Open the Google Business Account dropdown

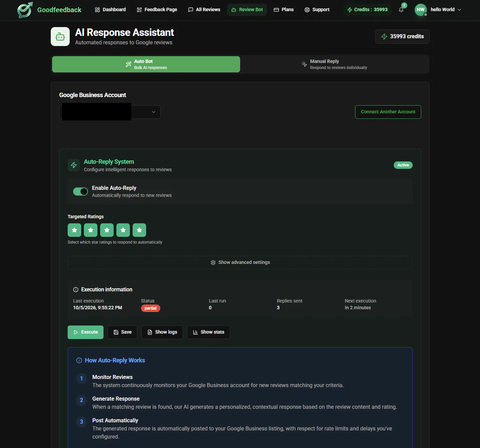(110, 112)
